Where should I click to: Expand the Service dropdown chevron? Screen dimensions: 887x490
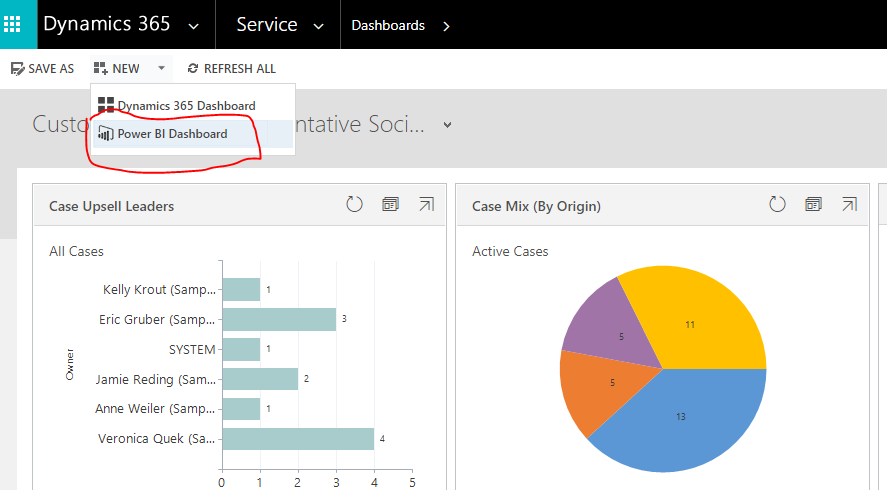318,26
